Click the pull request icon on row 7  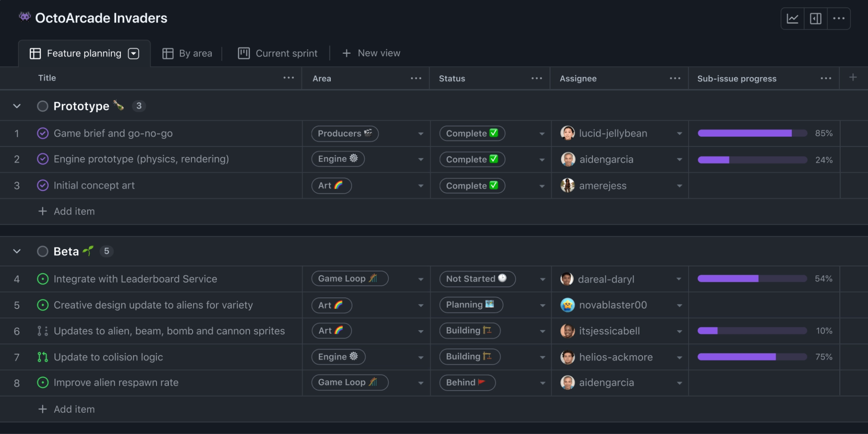[x=43, y=357]
